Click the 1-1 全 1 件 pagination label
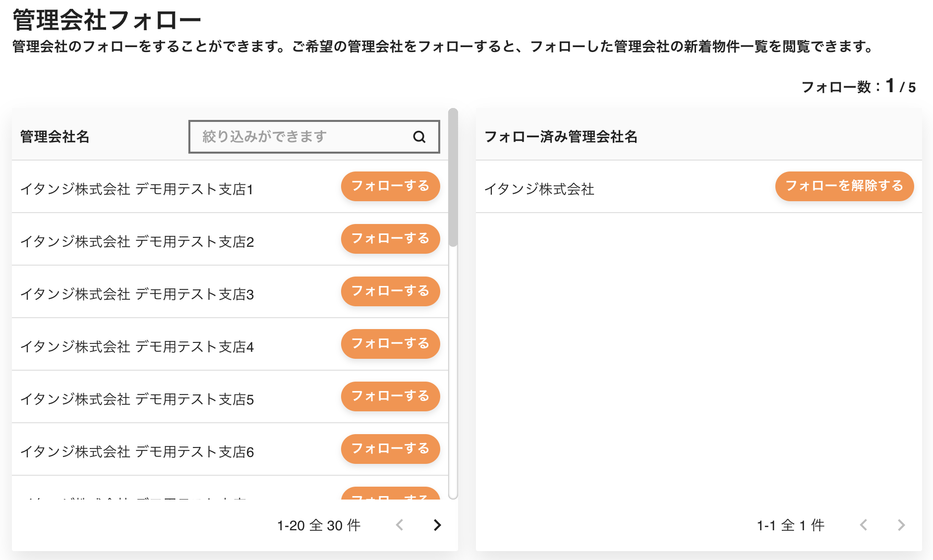933x560 pixels. click(791, 525)
